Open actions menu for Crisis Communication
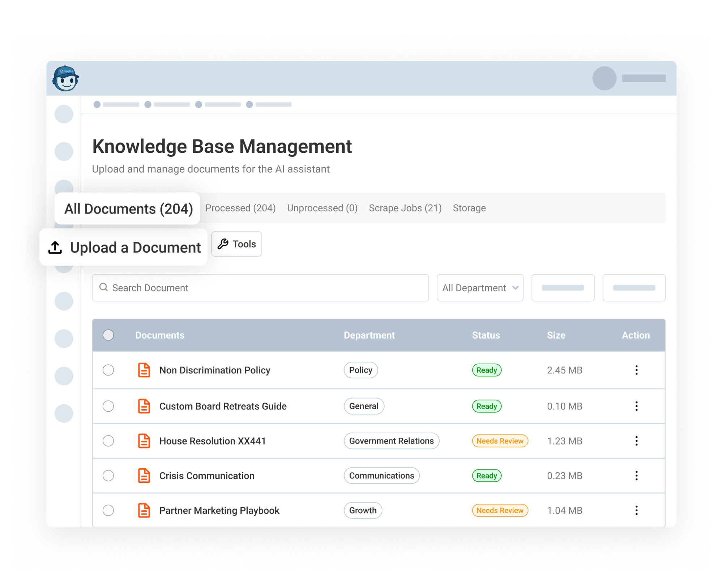 click(x=636, y=476)
